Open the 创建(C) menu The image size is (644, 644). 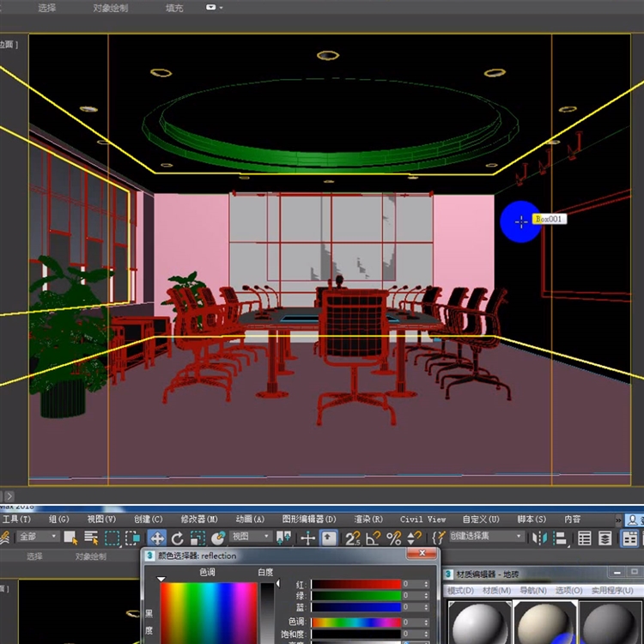point(148,519)
